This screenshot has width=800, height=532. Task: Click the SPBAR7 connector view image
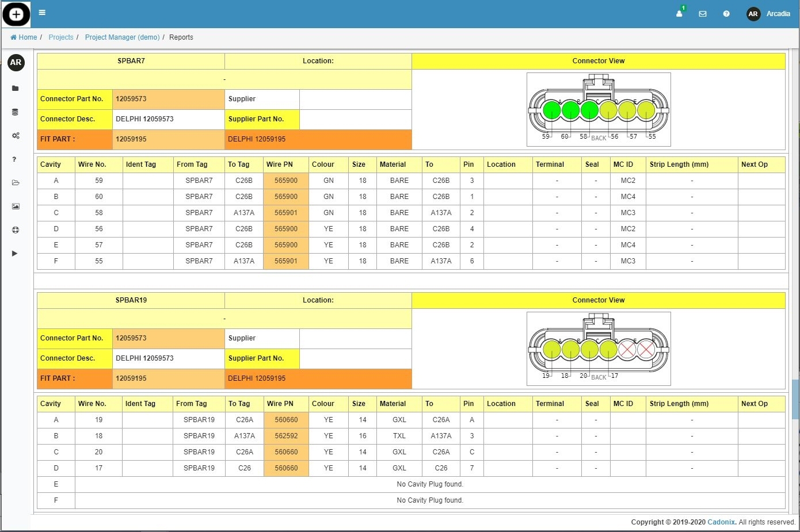pyautogui.click(x=599, y=109)
